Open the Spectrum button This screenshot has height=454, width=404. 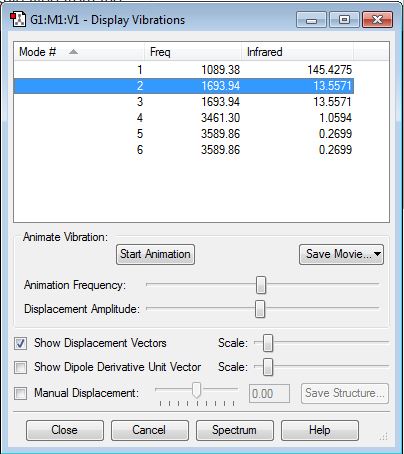pyautogui.click(x=235, y=430)
